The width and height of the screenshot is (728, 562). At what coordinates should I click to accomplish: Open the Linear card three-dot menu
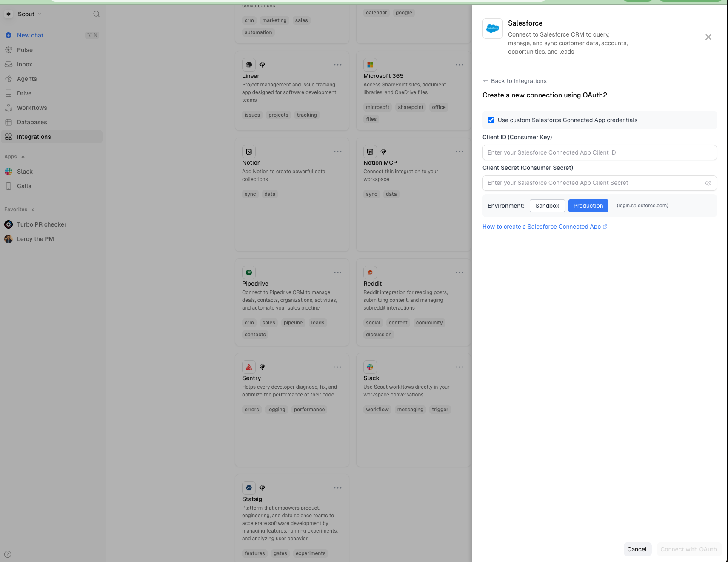tap(337, 65)
